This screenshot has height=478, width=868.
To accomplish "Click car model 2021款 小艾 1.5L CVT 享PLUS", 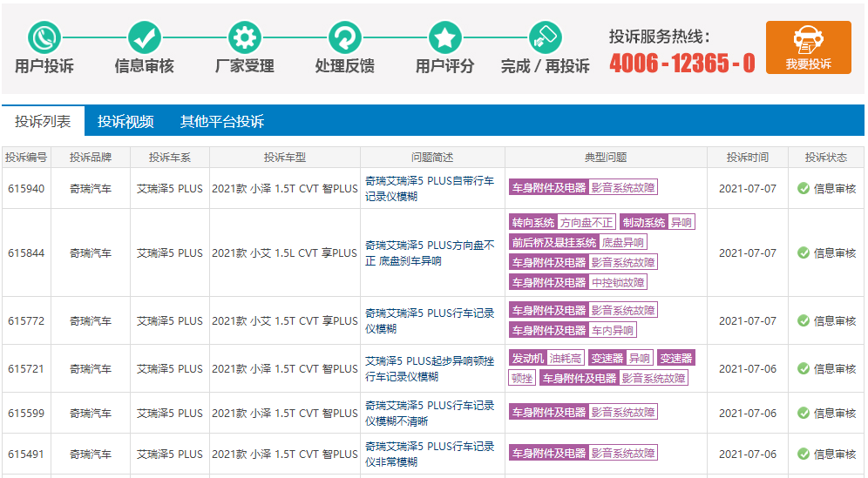I will point(284,252).
